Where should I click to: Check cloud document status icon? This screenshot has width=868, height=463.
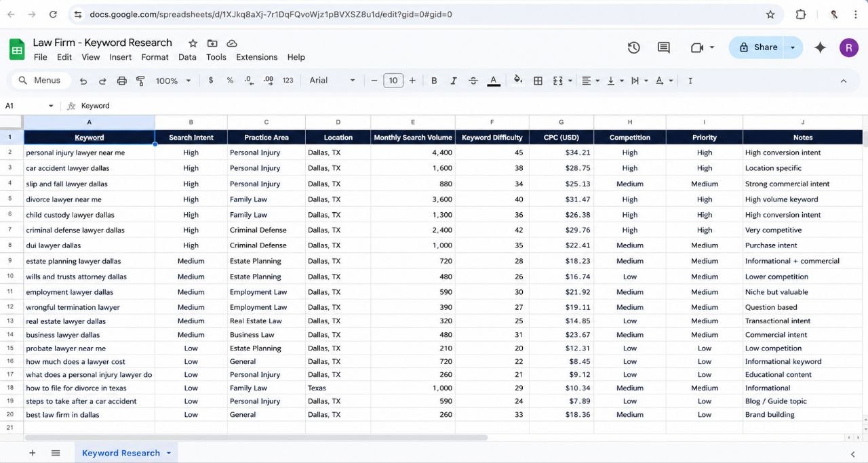(232, 43)
